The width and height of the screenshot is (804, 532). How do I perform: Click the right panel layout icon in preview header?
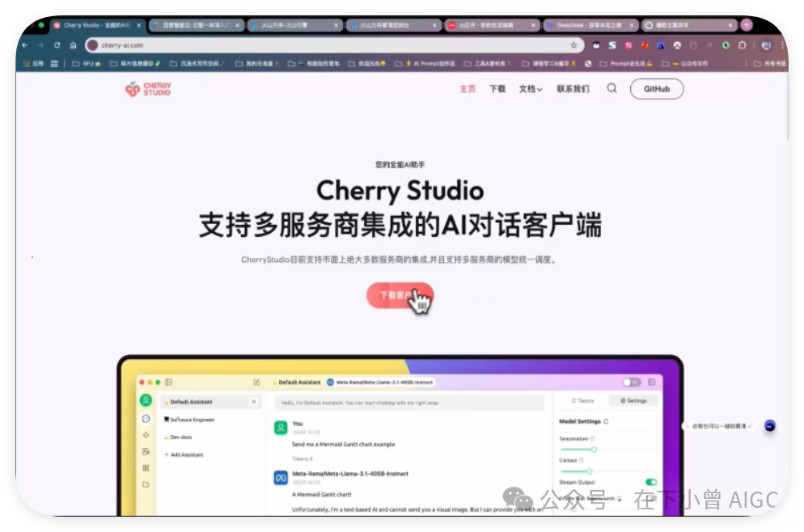(x=652, y=382)
